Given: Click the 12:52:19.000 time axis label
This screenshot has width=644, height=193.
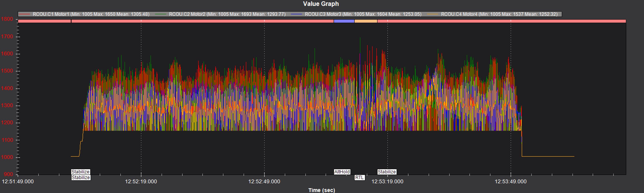Looking at the screenshot, I should pos(141,182).
